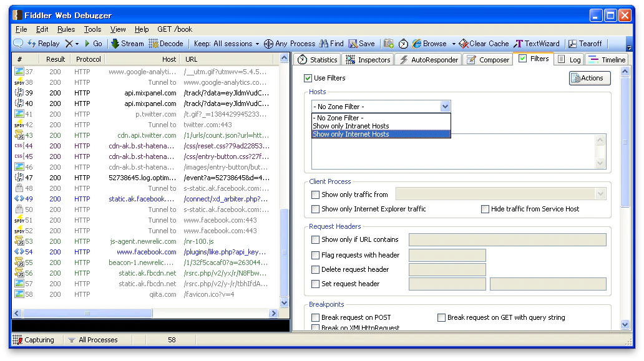Image resolution: width=644 pixels, height=361 pixels.
Task: Click the Find binoculars button
Action: click(x=331, y=44)
